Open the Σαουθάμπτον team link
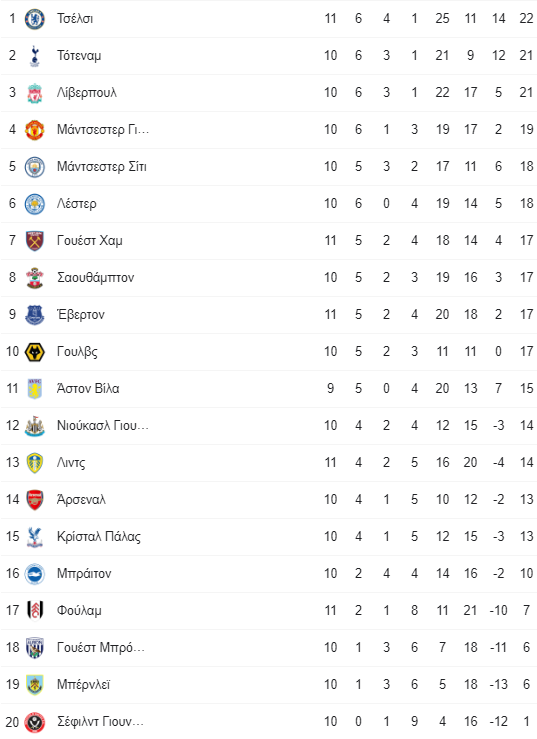 coord(96,278)
